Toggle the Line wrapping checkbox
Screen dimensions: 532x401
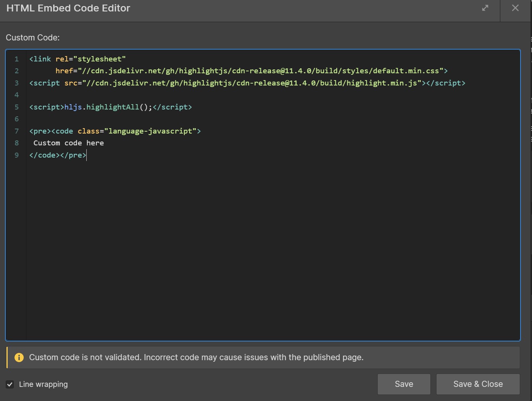(x=10, y=384)
